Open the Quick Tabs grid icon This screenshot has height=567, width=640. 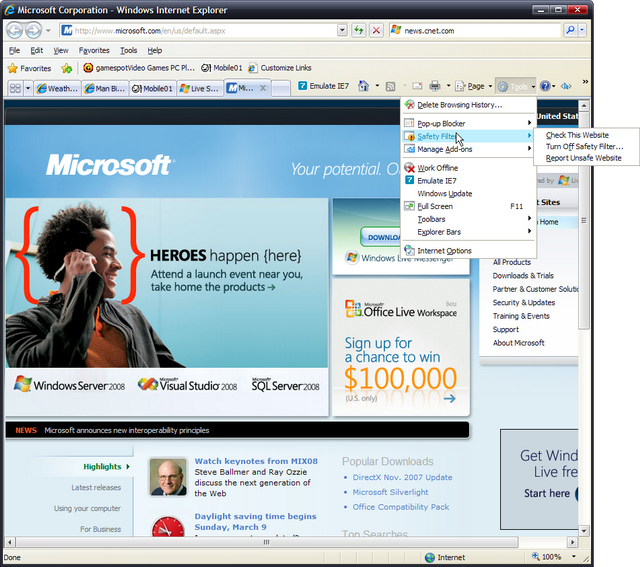(x=15, y=88)
